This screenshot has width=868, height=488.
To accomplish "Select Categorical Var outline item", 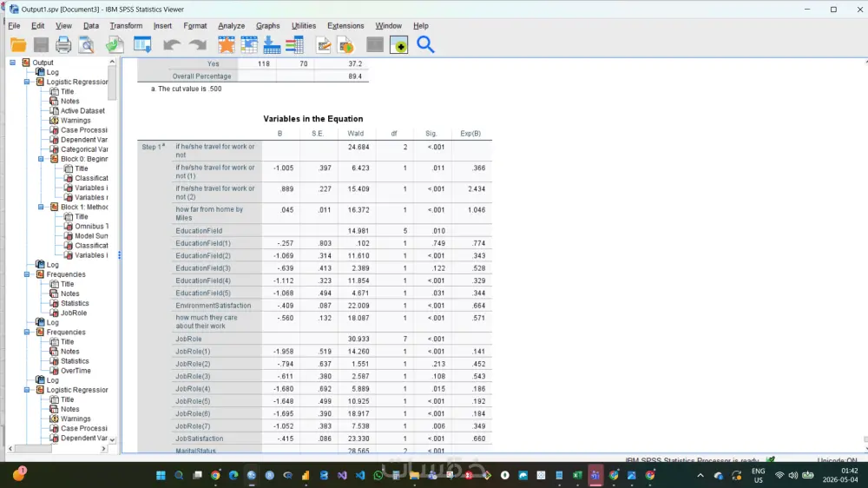I will (84, 149).
